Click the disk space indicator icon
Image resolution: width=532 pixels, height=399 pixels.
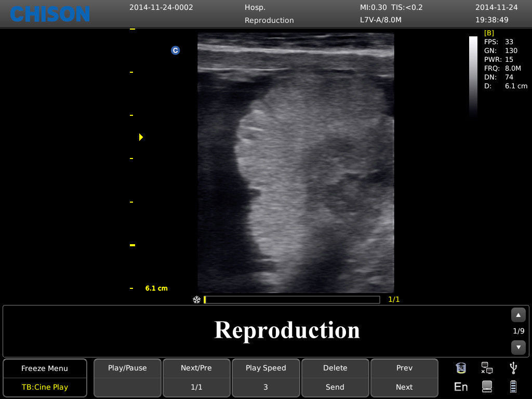pos(461,368)
